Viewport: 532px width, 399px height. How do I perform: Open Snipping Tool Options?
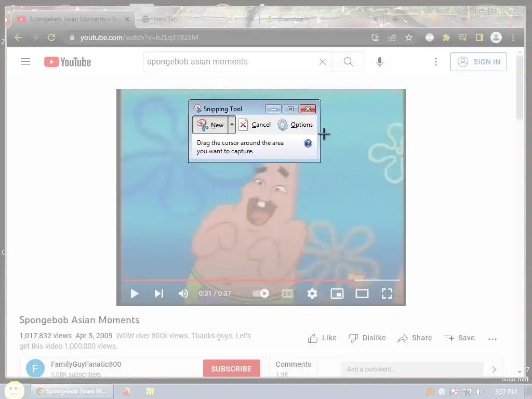(x=295, y=125)
